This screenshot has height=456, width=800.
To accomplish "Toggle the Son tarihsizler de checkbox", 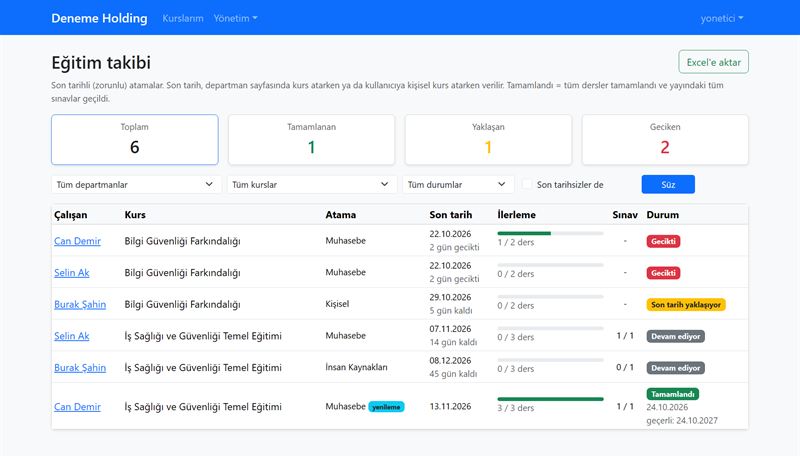I will (527, 185).
